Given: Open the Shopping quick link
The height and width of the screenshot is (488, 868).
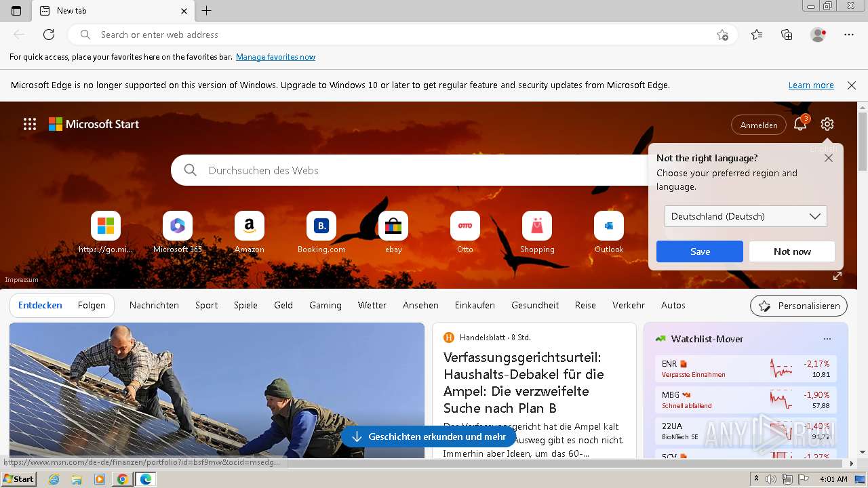Looking at the screenshot, I should pos(537,232).
